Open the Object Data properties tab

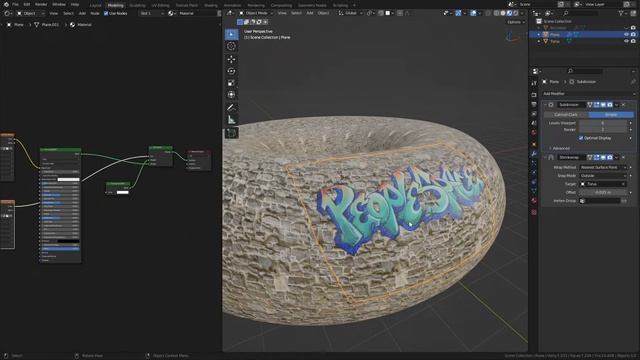click(534, 191)
